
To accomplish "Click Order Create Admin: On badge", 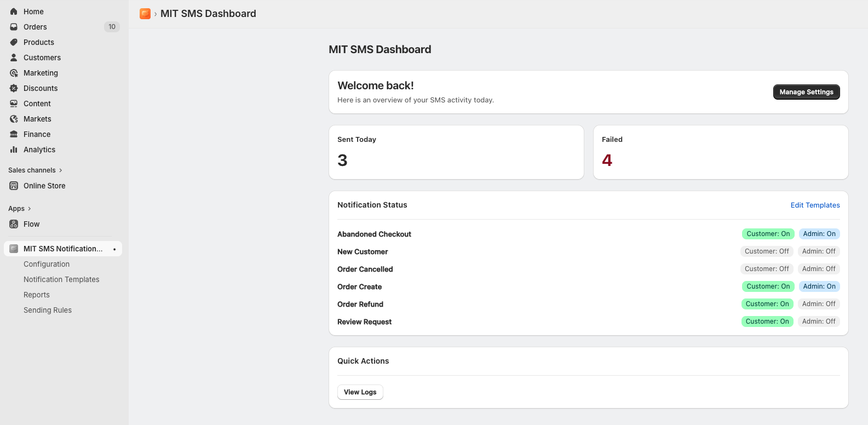I will (819, 286).
